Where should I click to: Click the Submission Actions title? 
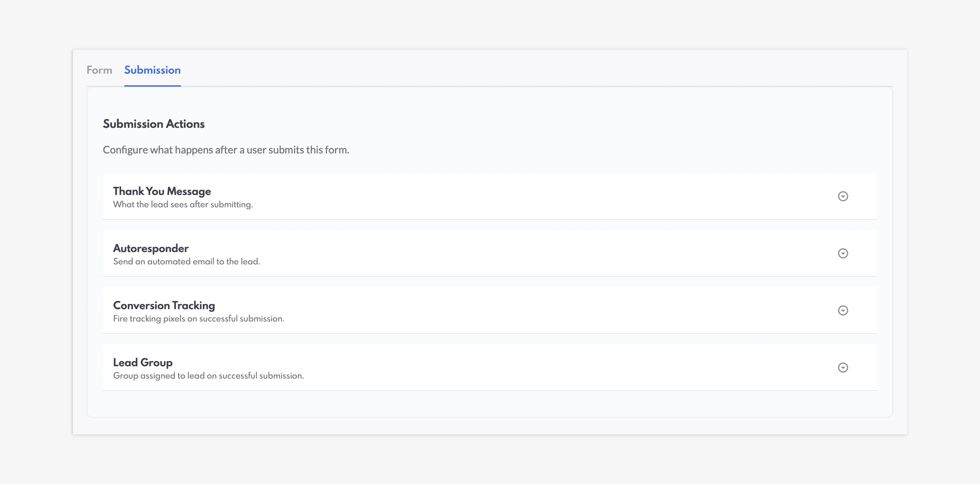click(154, 124)
